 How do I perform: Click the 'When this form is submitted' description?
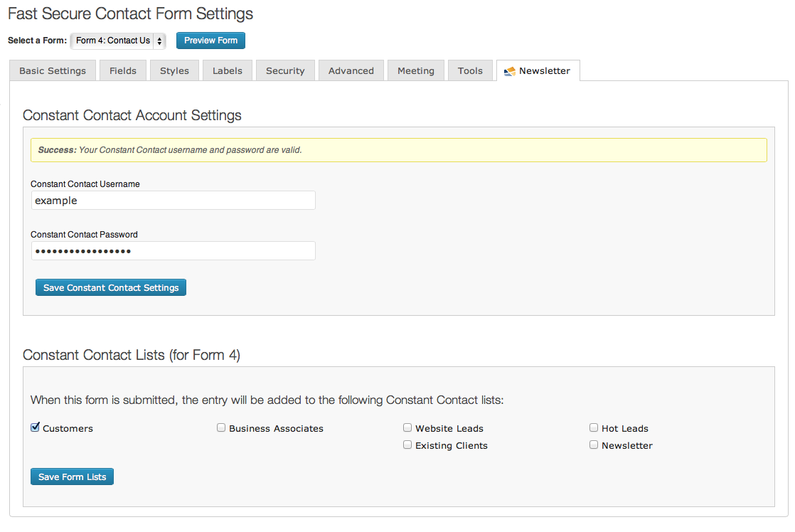pyautogui.click(x=267, y=400)
